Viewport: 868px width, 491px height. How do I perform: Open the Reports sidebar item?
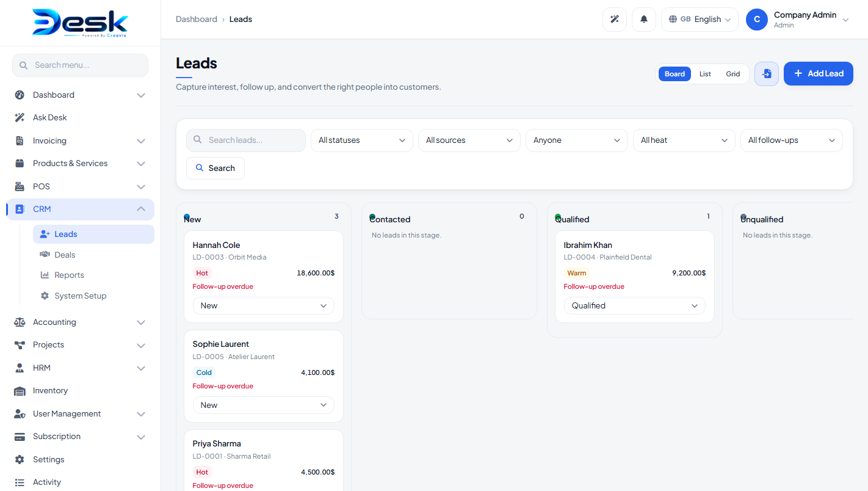pos(93,275)
